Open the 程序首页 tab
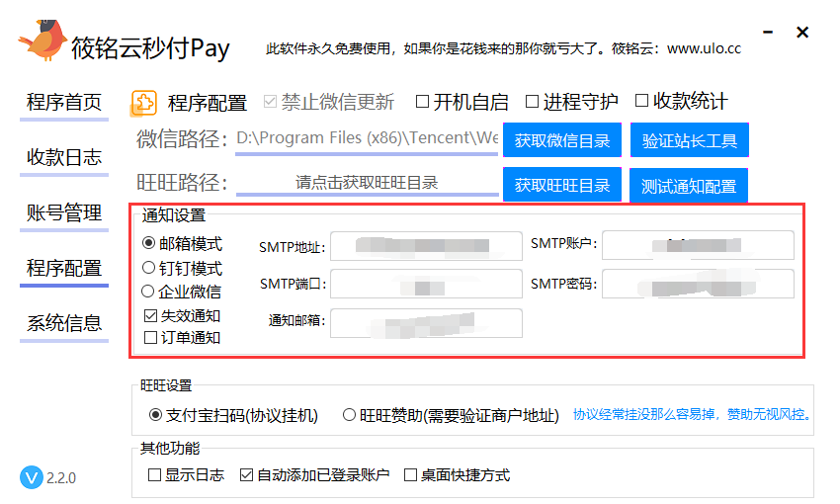Image resolution: width=840 pixels, height=504 pixels. click(64, 102)
